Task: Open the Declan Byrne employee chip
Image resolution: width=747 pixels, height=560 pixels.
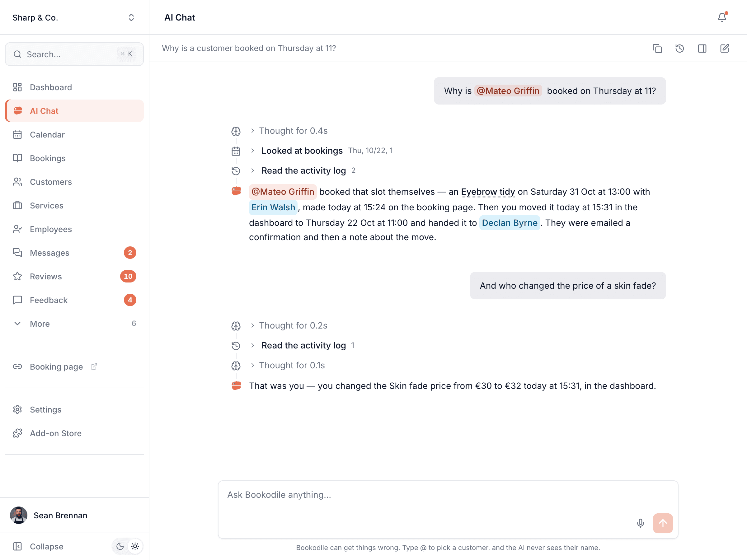Action: pyautogui.click(x=509, y=223)
